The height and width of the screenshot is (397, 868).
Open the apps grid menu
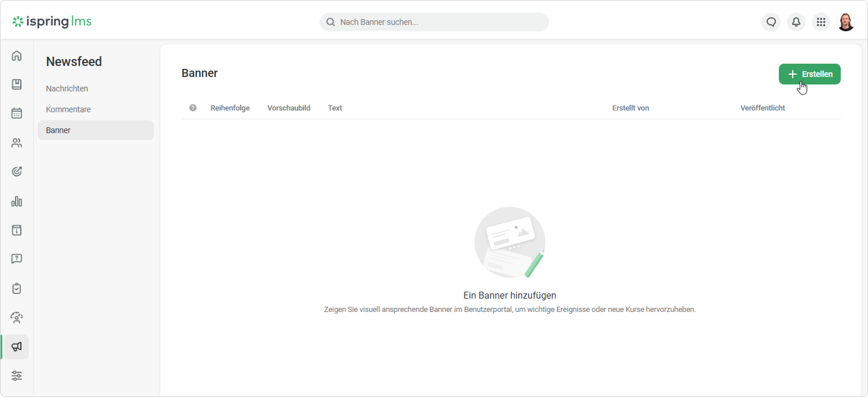tap(821, 22)
